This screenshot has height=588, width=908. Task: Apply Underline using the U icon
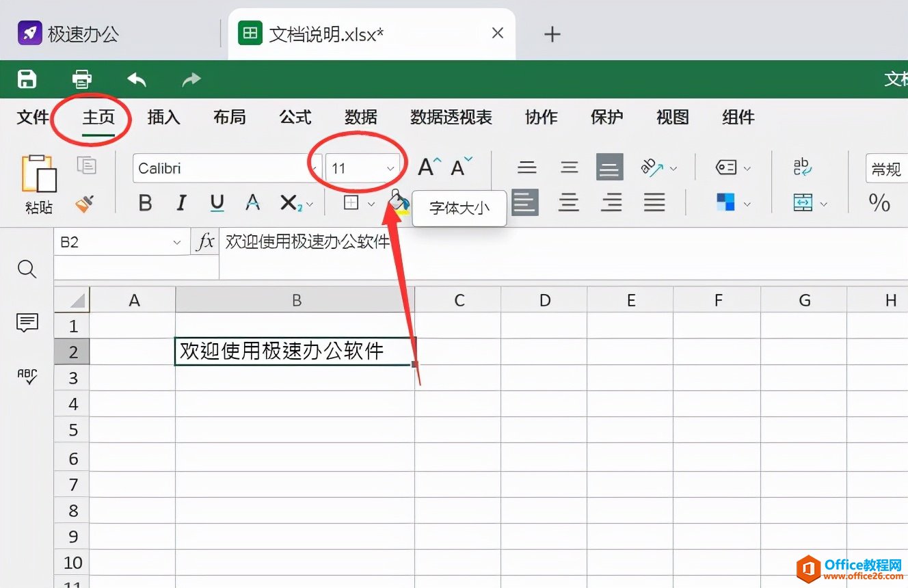(x=216, y=202)
